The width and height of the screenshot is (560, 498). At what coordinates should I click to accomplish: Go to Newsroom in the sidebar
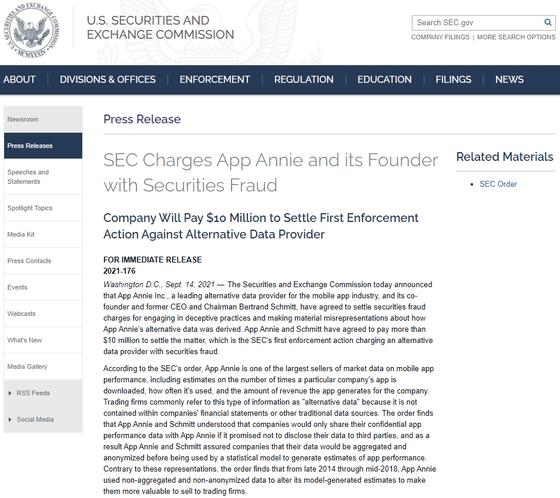[43, 119]
